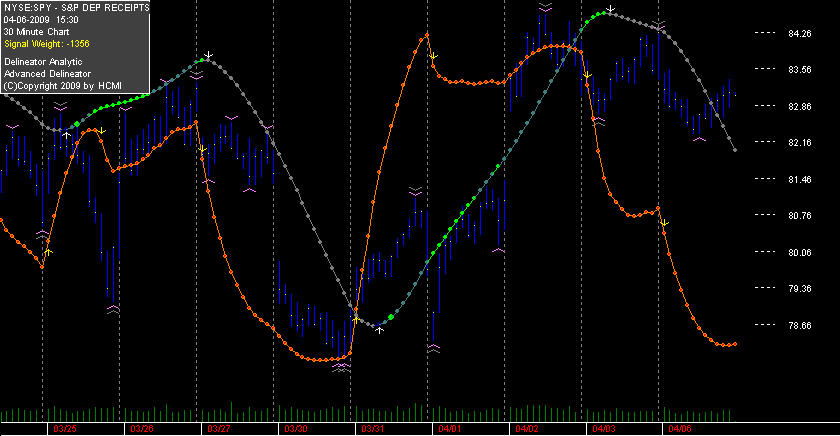Select the 04/01 date marker
This screenshot has height=436, width=840.
click(x=449, y=429)
